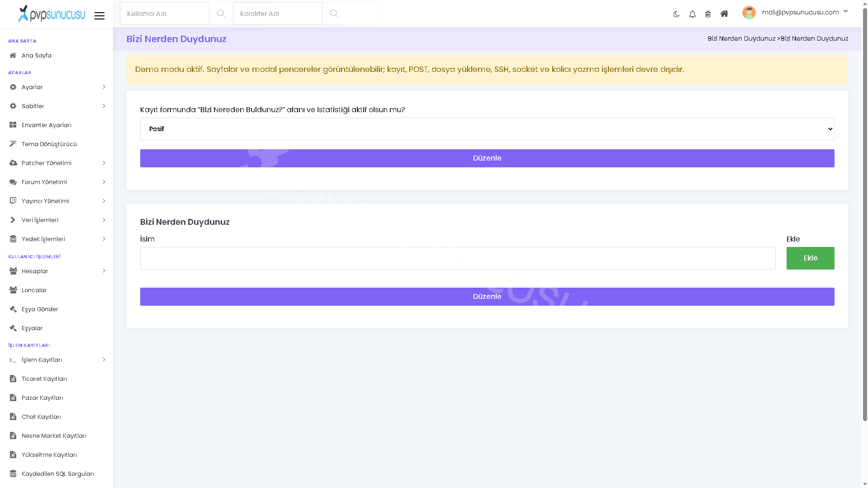Open the notifications bell icon
This screenshot has width=868, height=488.
pos(692,14)
